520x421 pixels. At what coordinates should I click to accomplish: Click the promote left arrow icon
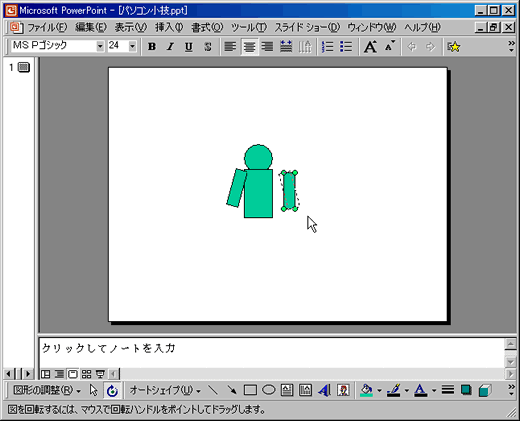[x=412, y=47]
